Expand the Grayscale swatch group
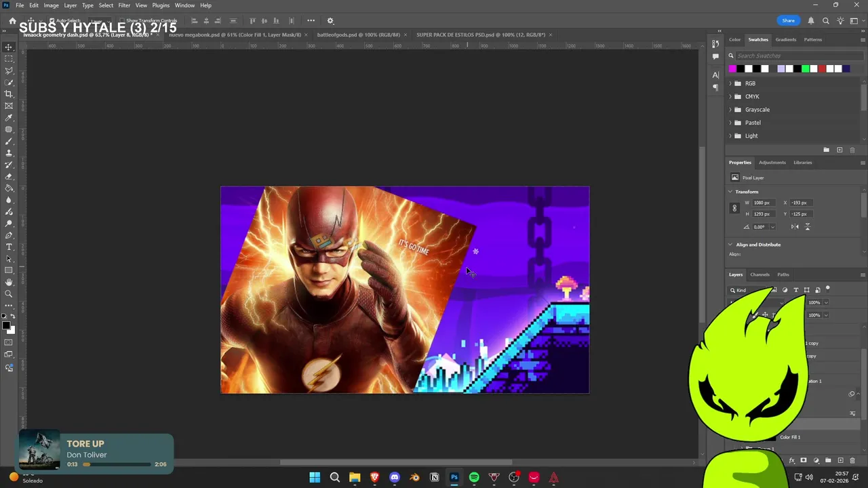Viewport: 868px width, 488px height. tap(730, 110)
